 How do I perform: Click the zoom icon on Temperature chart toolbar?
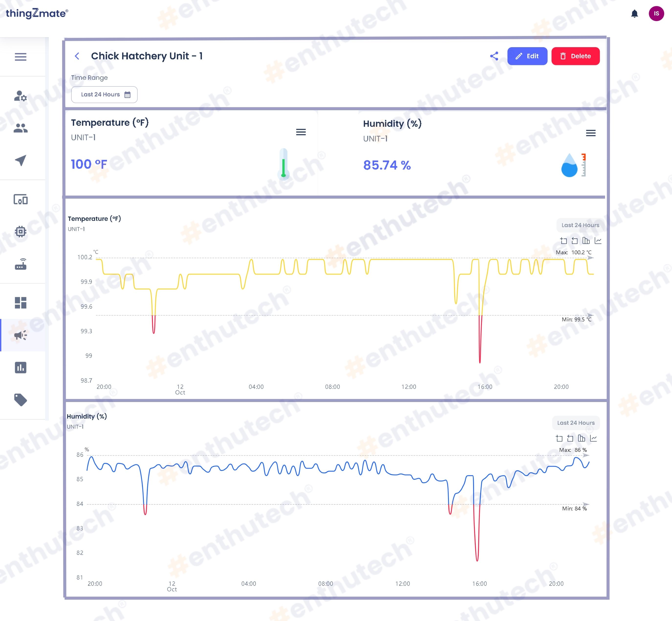click(x=564, y=240)
